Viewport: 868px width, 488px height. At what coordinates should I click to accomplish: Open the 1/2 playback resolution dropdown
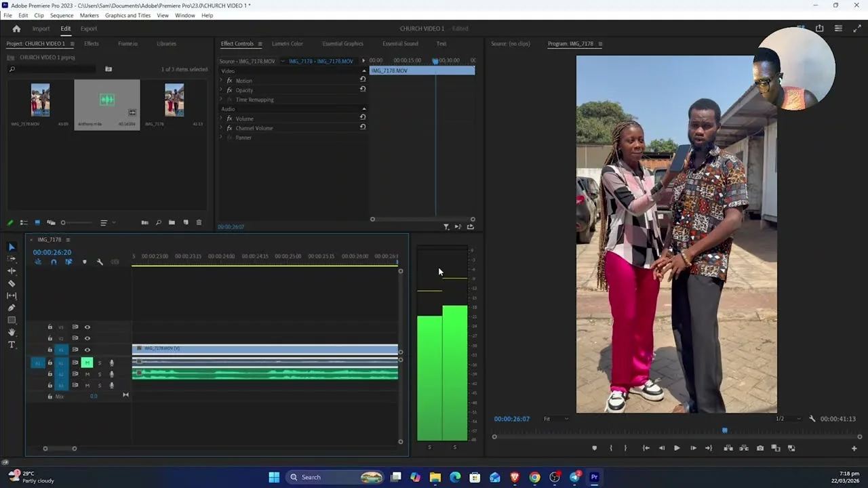pyautogui.click(x=788, y=419)
